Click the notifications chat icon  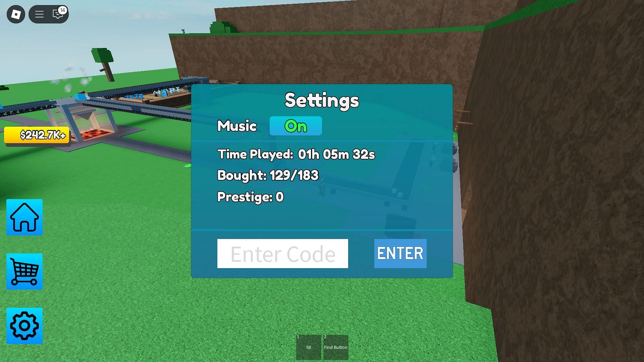pyautogui.click(x=57, y=14)
